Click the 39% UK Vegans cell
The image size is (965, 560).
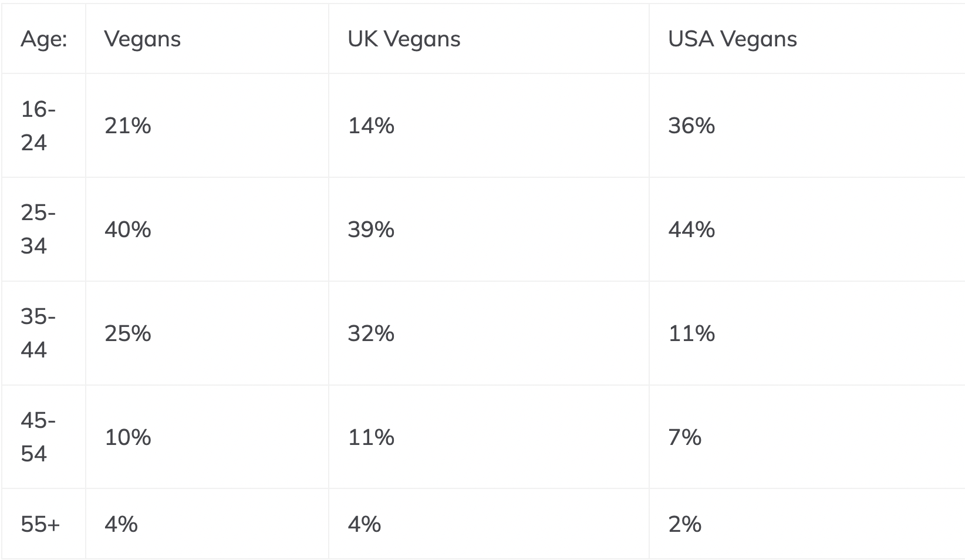pos(371,230)
